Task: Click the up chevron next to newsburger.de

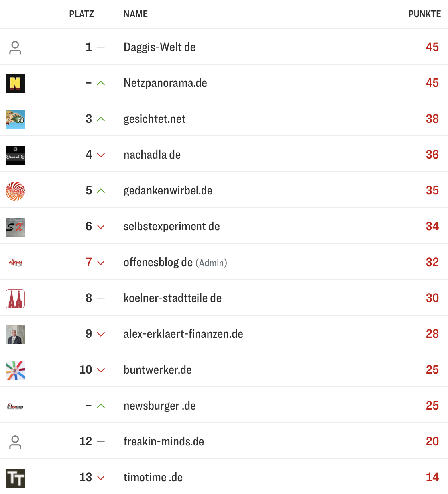Action: click(x=101, y=406)
